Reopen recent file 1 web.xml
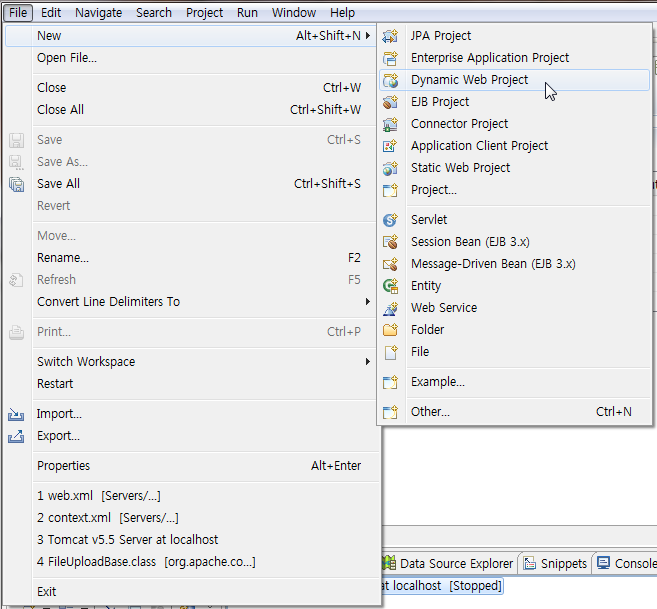The height and width of the screenshot is (609, 657). pyautogui.click(x=190, y=496)
